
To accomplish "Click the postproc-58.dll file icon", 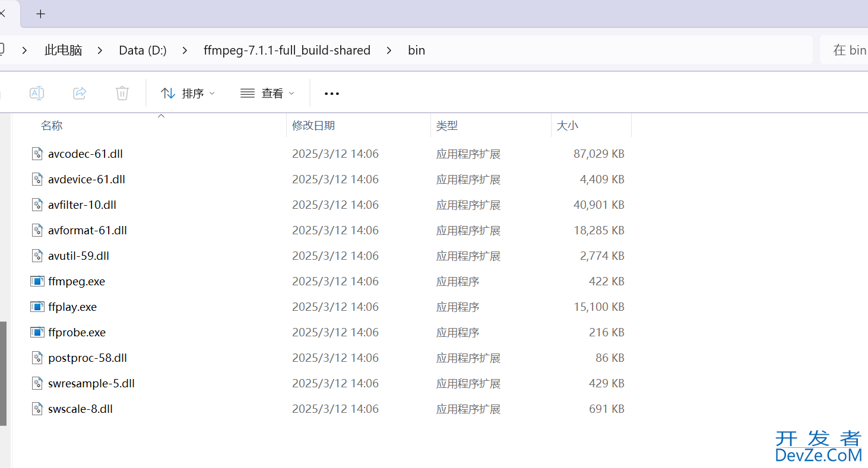I will point(37,358).
